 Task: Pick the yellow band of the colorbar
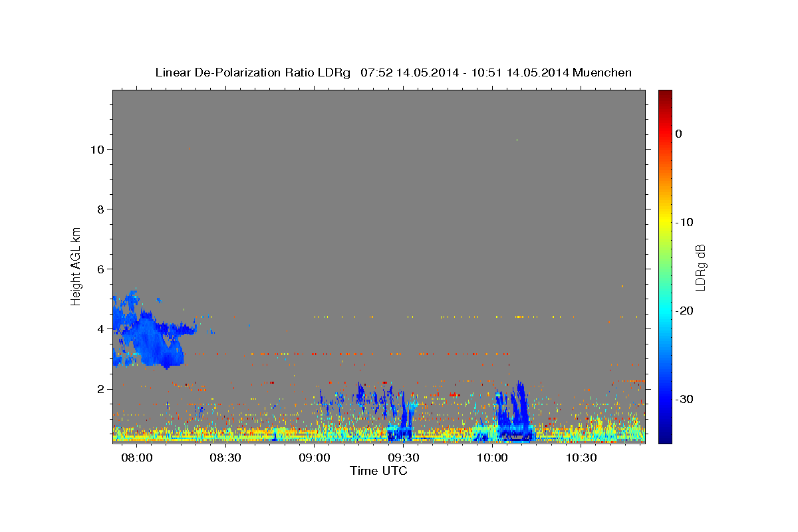pyautogui.click(x=664, y=222)
